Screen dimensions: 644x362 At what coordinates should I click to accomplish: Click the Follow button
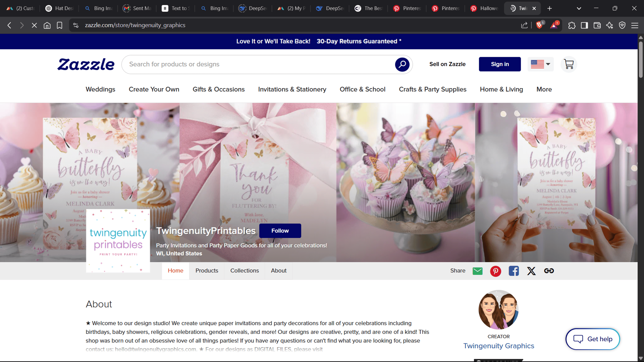pyautogui.click(x=280, y=231)
